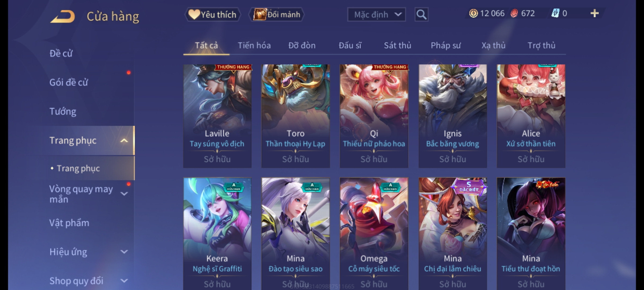This screenshot has width=644, height=290.
Task: Select Laville Tay súng vô địch skin card
Action: (217, 116)
